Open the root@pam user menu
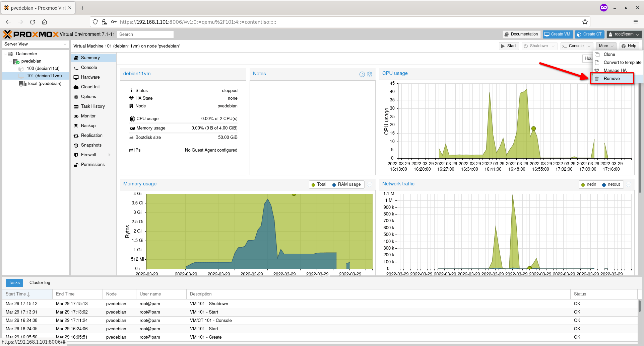 [624, 34]
